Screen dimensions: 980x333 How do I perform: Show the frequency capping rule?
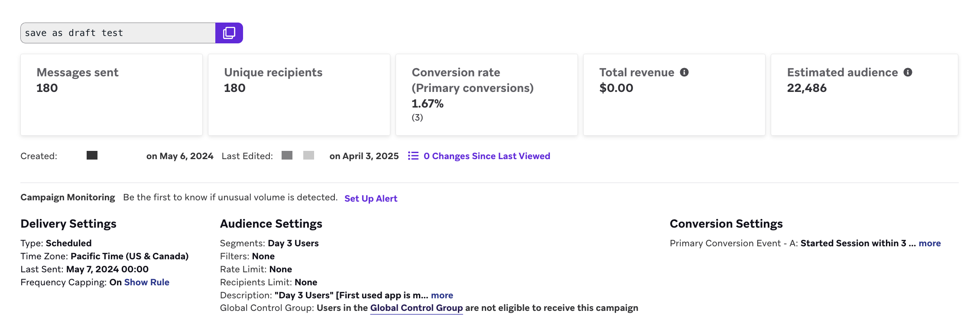[146, 282]
